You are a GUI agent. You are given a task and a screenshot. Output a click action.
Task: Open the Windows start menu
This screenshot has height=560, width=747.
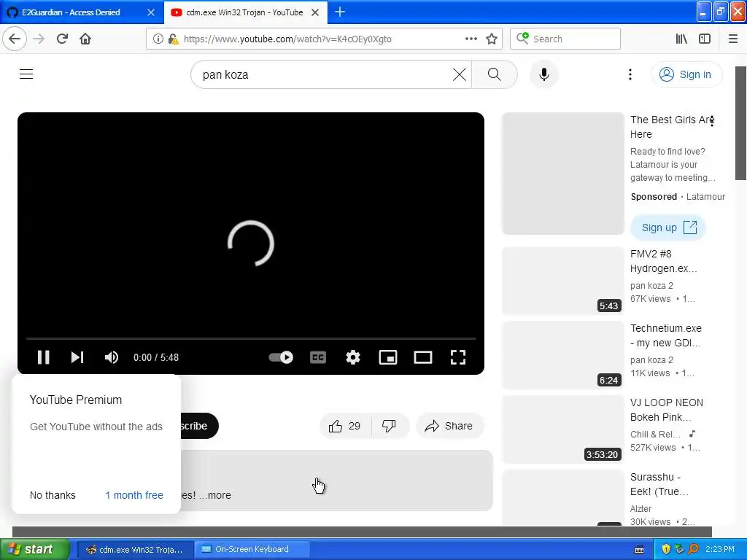(x=34, y=550)
